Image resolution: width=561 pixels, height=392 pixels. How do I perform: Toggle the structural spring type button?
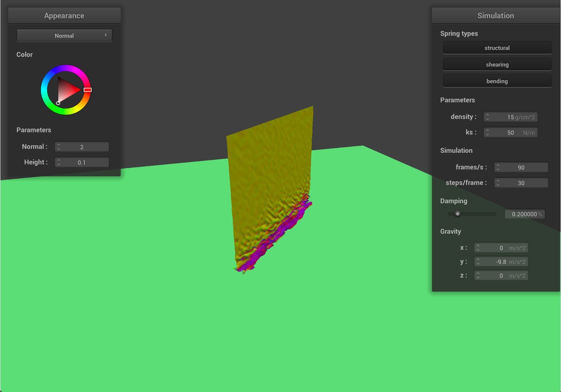click(x=497, y=48)
